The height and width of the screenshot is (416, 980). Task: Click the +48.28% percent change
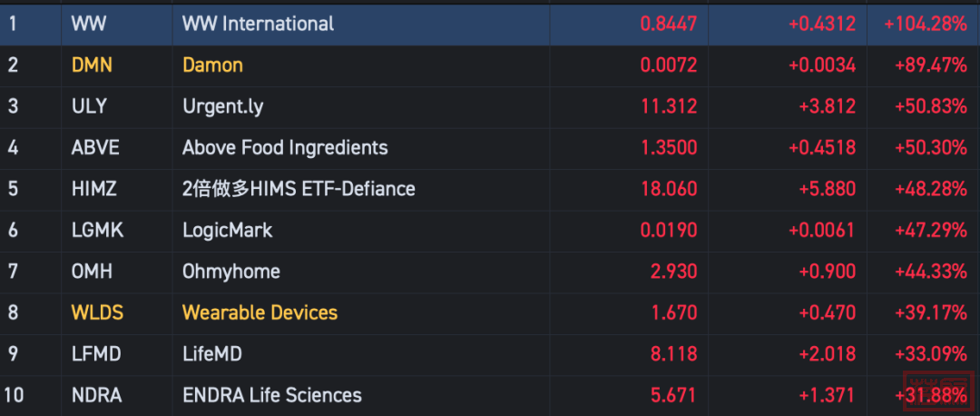931,189
